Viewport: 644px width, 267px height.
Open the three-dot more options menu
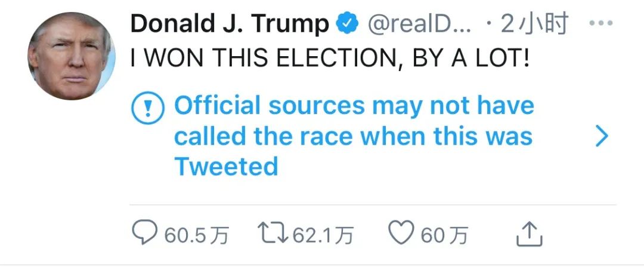click(x=600, y=24)
